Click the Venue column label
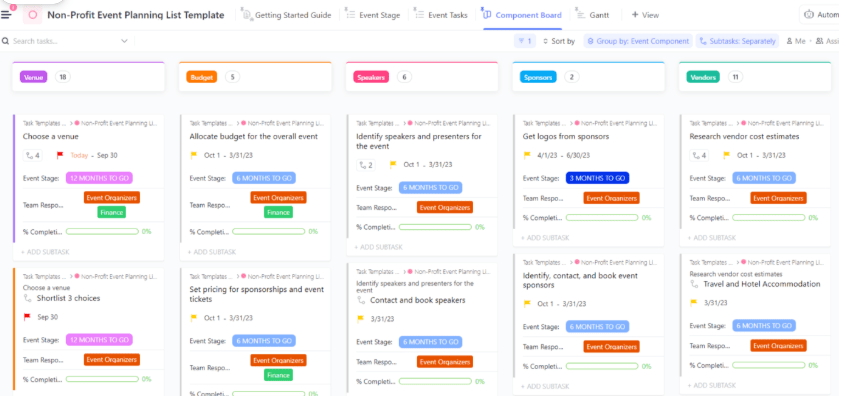Image resolution: width=847 pixels, height=396 pixels. pyautogui.click(x=33, y=77)
